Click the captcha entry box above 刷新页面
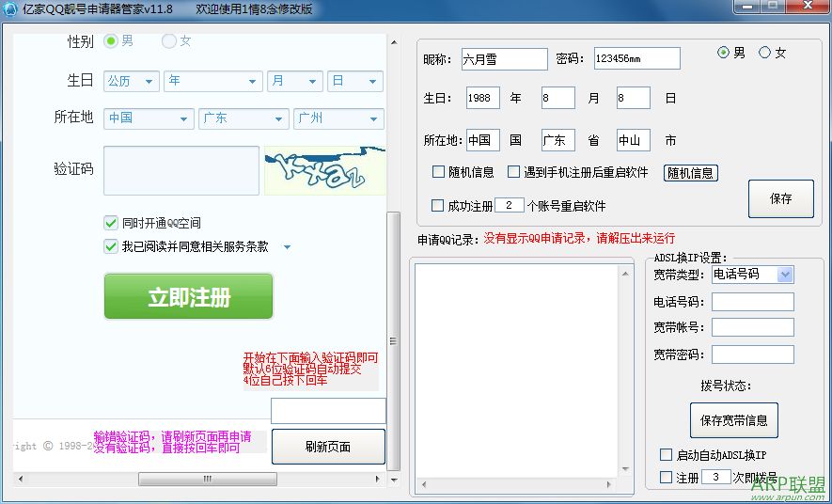This screenshot has height=504, width=832. point(328,411)
